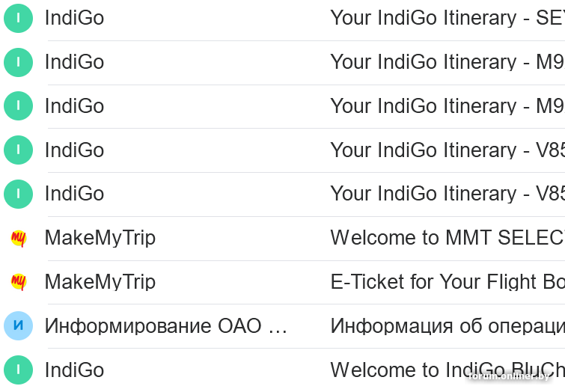
Task: Click avatar of the lower M9 itinerary email
Action: click(18, 106)
